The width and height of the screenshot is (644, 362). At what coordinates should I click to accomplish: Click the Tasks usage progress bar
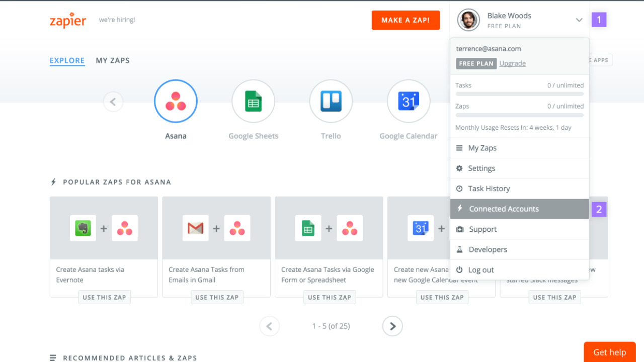pyautogui.click(x=519, y=94)
